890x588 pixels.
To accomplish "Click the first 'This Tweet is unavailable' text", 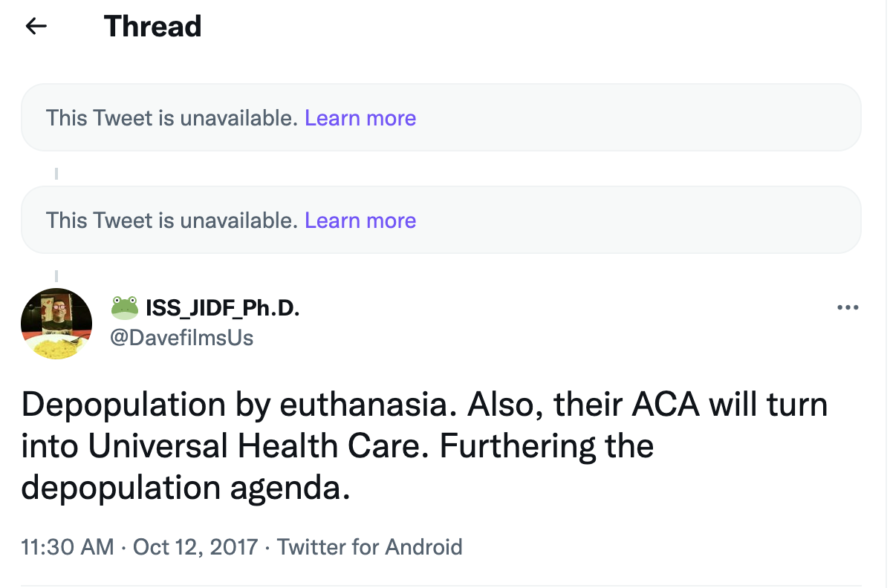I will [172, 118].
